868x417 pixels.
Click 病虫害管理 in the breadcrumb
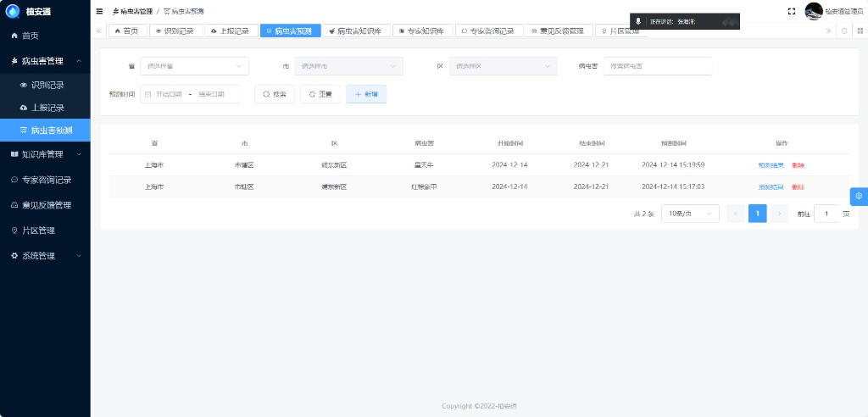(x=132, y=11)
